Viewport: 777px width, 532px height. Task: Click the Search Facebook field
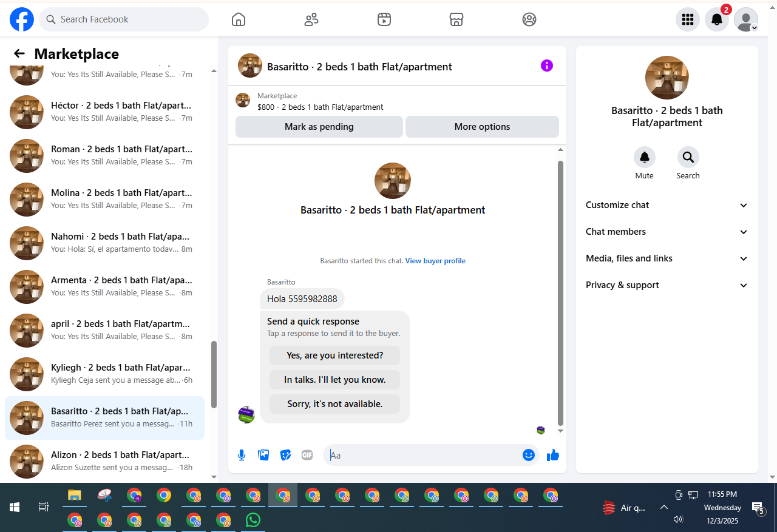pyautogui.click(x=124, y=19)
